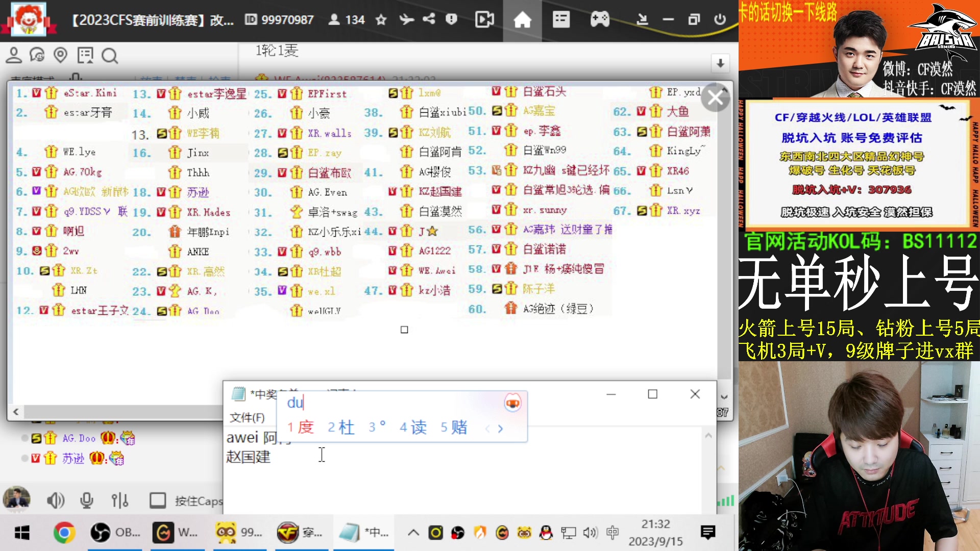Select IME candidate 1 度
The image size is (980, 551).
[x=300, y=428]
